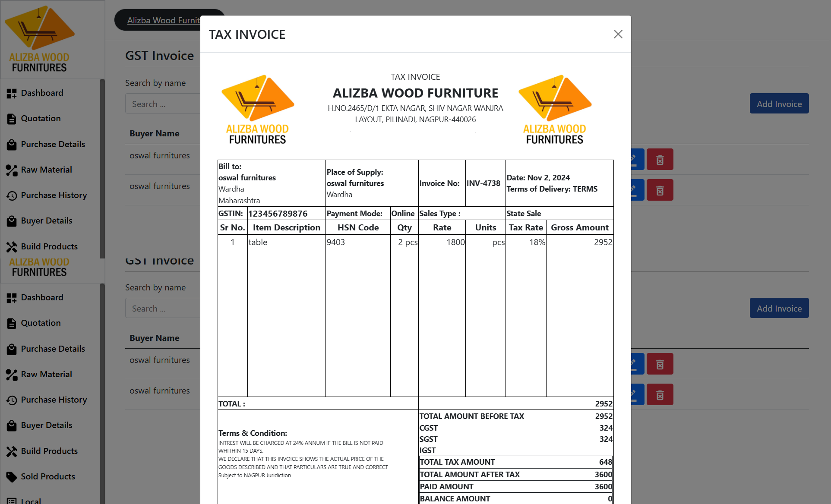Open the Alizba Wood Furniture header link
This screenshot has width=831, height=504.
click(164, 20)
